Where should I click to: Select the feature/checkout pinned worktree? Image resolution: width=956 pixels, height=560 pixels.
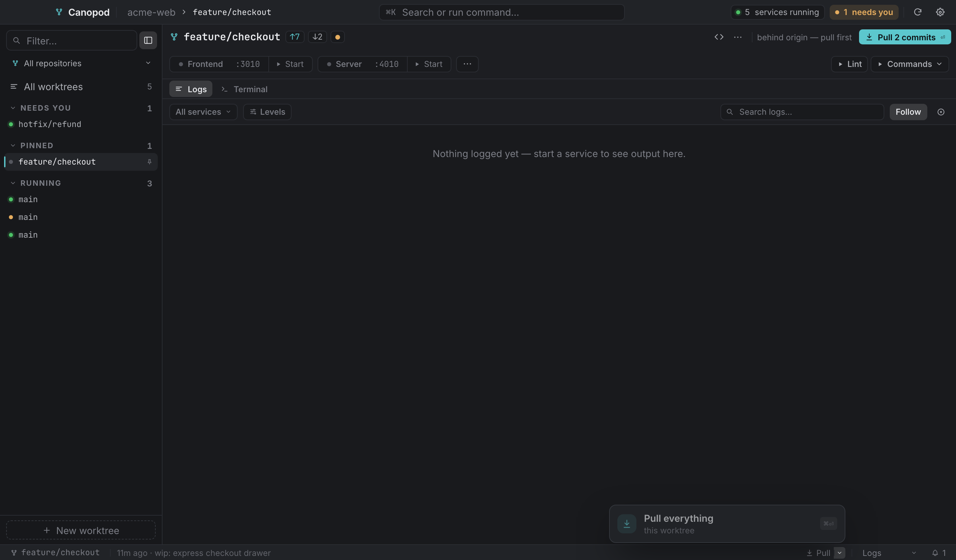[81, 162]
